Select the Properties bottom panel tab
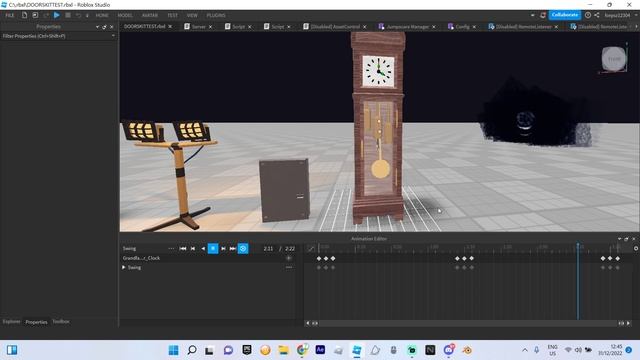640x360 pixels. [36, 322]
